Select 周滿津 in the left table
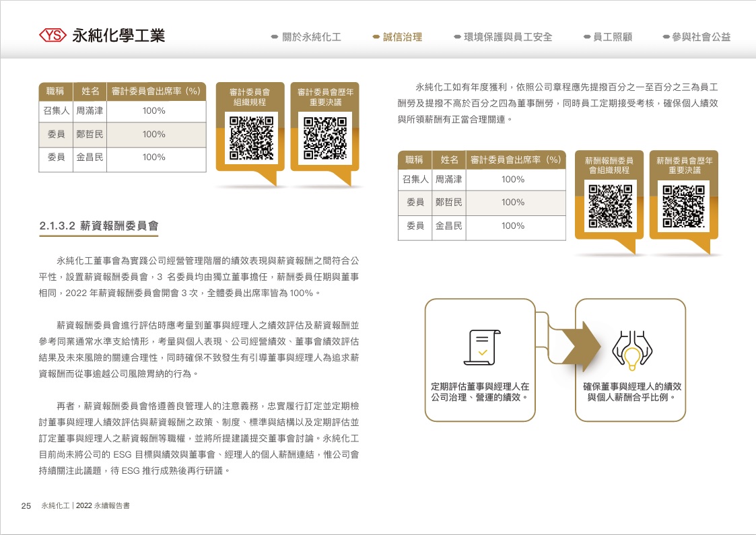 pos(90,111)
